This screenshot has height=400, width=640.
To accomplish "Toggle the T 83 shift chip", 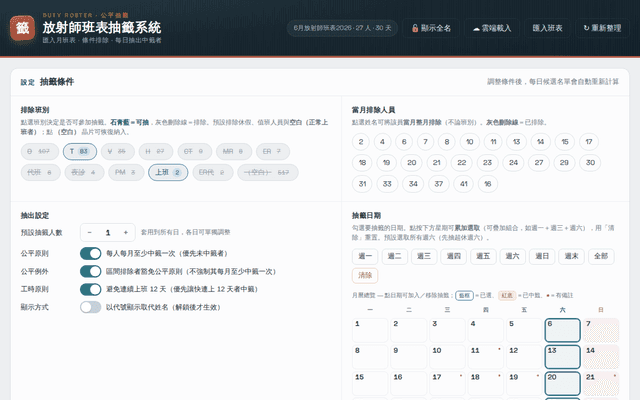I will tap(80, 151).
